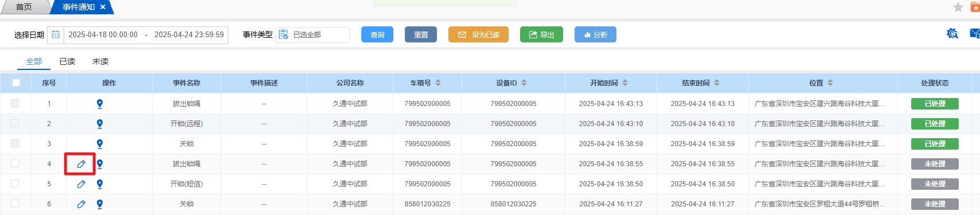Viewport: 980px width, 215px height.
Task: Click the calendar icon beside date range
Action: (x=56, y=35)
